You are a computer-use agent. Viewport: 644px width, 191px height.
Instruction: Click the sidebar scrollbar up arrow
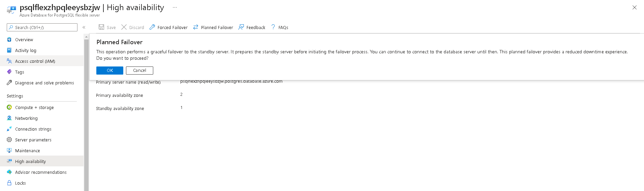[x=86, y=36]
